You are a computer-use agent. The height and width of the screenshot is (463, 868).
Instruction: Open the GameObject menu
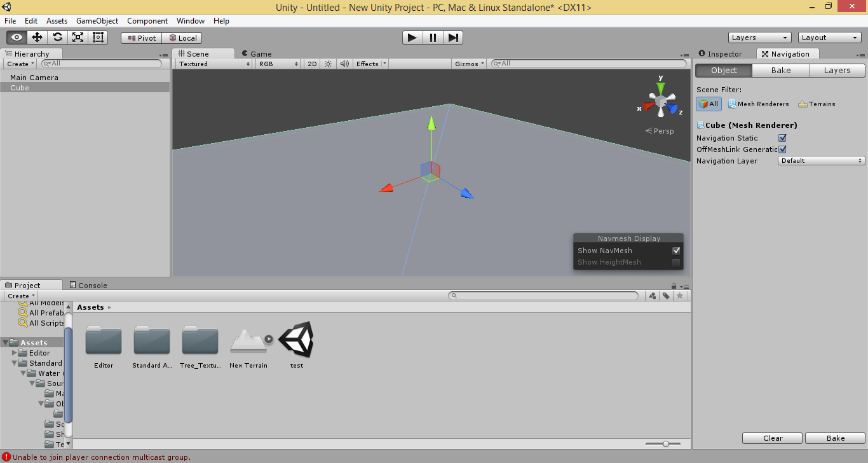pyautogui.click(x=97, y=20)
